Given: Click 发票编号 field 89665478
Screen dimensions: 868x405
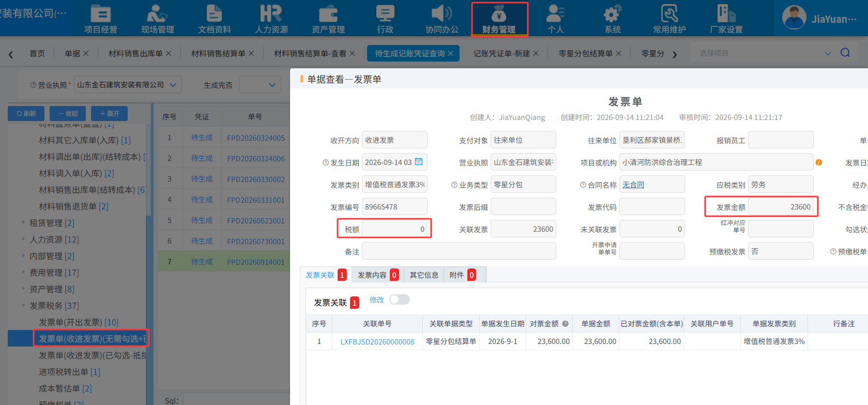Looking at the screenshot, I should 394,207.
